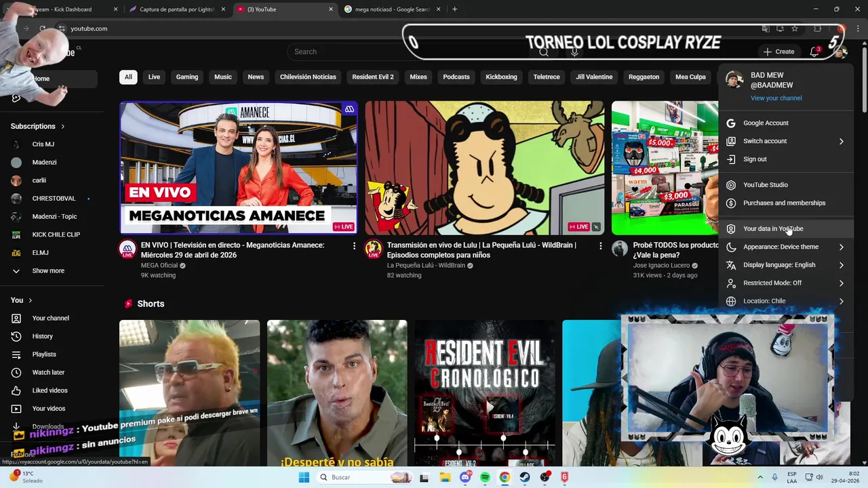868x488 pixels.
Task: Click the Purchases dollar icon
Action: point(731,203)
